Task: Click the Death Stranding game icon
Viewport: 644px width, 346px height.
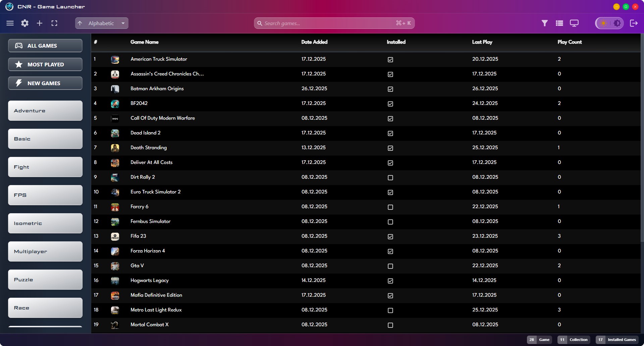Action: (115, 148)
